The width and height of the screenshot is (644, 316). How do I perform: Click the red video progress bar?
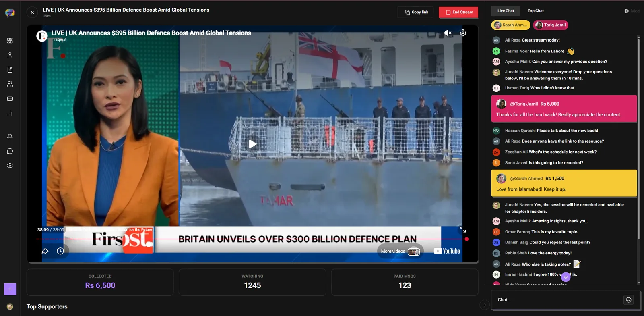point(252,239)
